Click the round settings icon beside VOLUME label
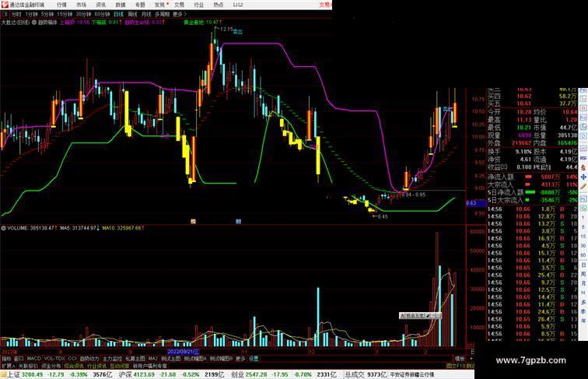 (3, 228)
